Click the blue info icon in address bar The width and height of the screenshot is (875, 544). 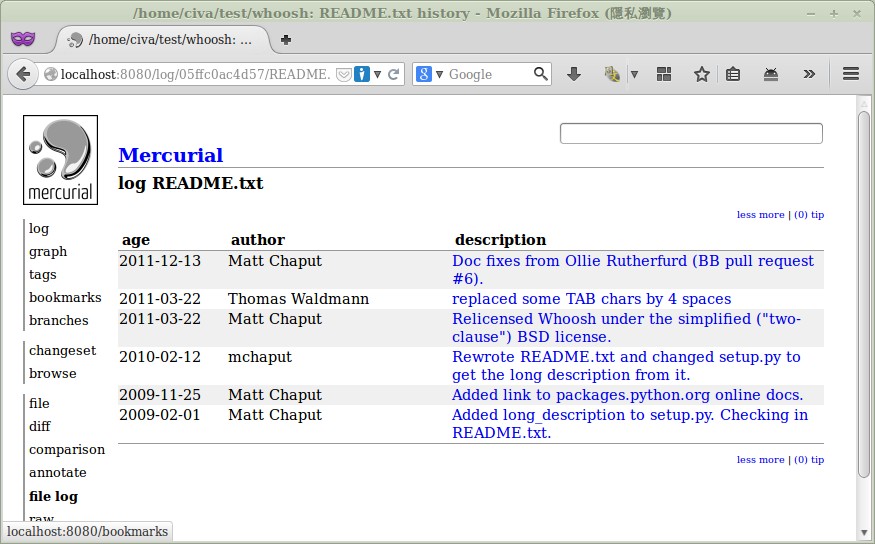click(x=362, y=74)
